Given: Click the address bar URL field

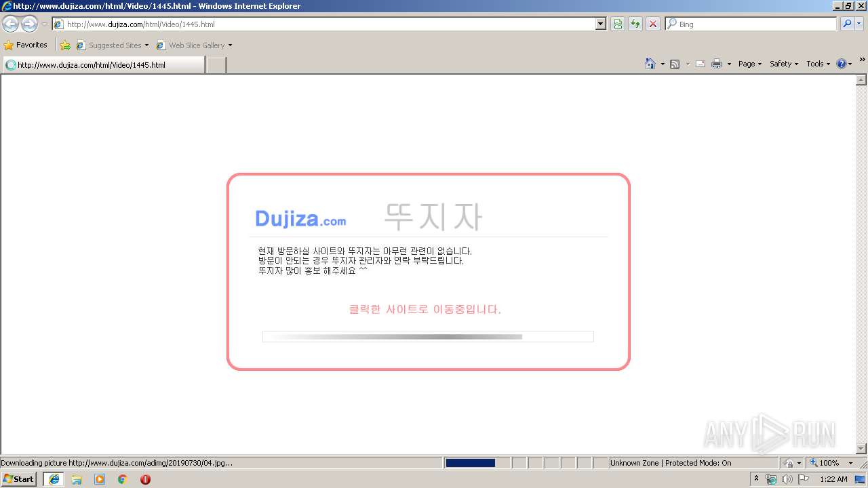Looking at the screenshot, I should [324, 24].
